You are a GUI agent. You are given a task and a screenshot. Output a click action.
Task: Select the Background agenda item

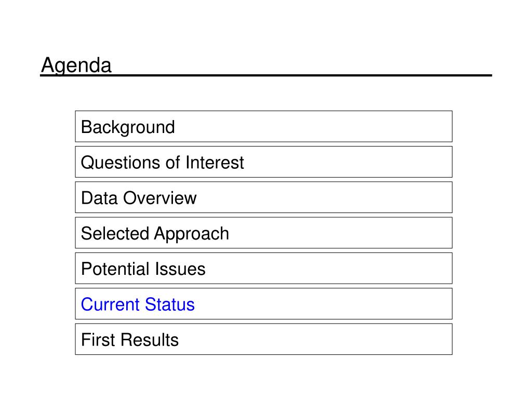tap(263, 127)
